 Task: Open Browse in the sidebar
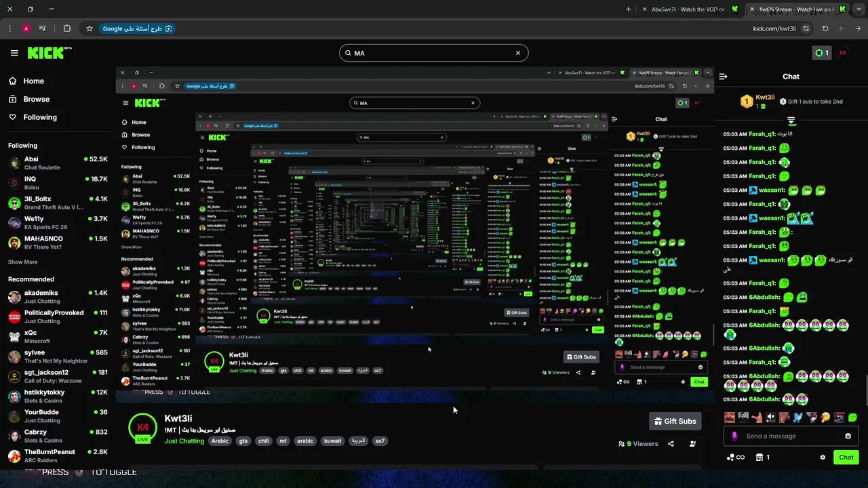coord(29,99)
